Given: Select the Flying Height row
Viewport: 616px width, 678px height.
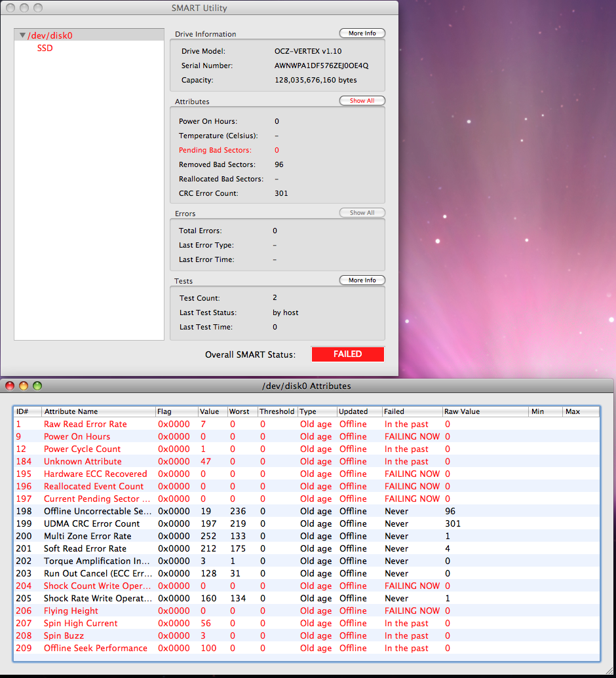Looking at the screenshot, I should pyautogui.click(x=307, y=611).
